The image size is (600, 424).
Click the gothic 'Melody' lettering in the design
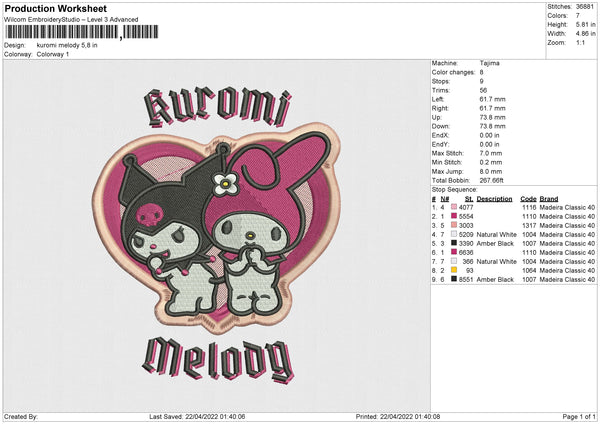(x=218, y=360)
